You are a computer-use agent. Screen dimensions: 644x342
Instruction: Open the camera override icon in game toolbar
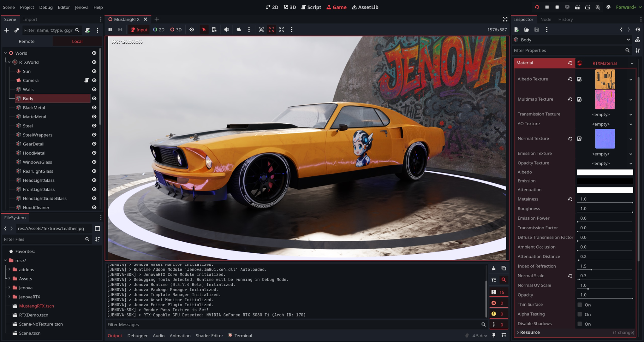[239, 30]
